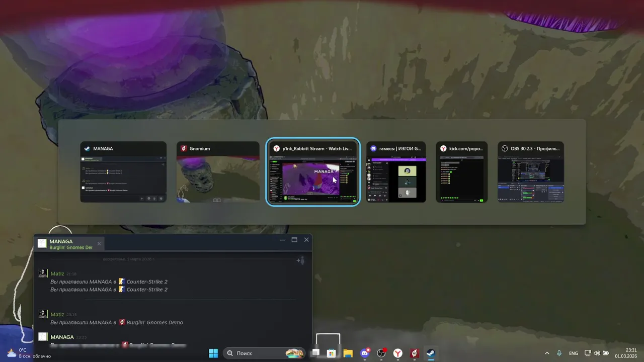644x362 pixels.
Task: Switch to the MANAGA Steam window thumbnail
Action: tap(123, 172)
